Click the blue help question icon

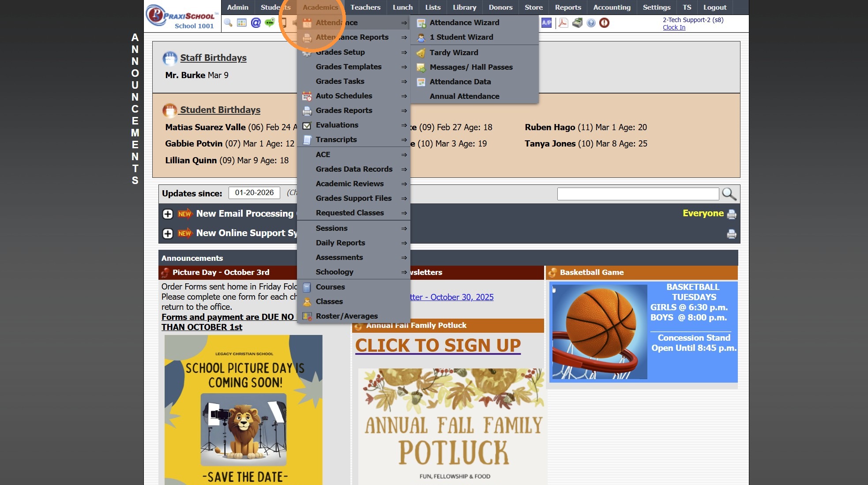click(591, 23)
